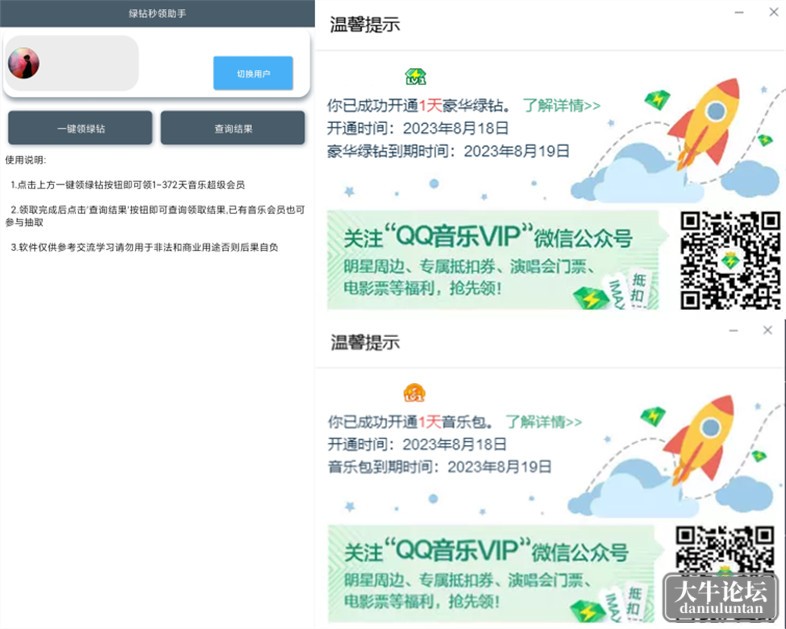
Task: Click 音乐包到期时间: 2023年8月19日 text
Action: pos(440,467)
